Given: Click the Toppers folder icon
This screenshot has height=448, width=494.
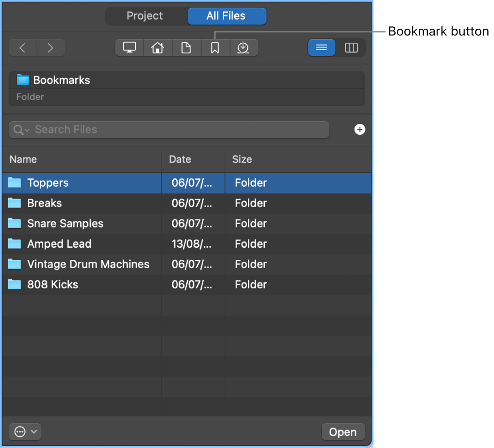Looking at the screenshot, I should tap(15, 183).
